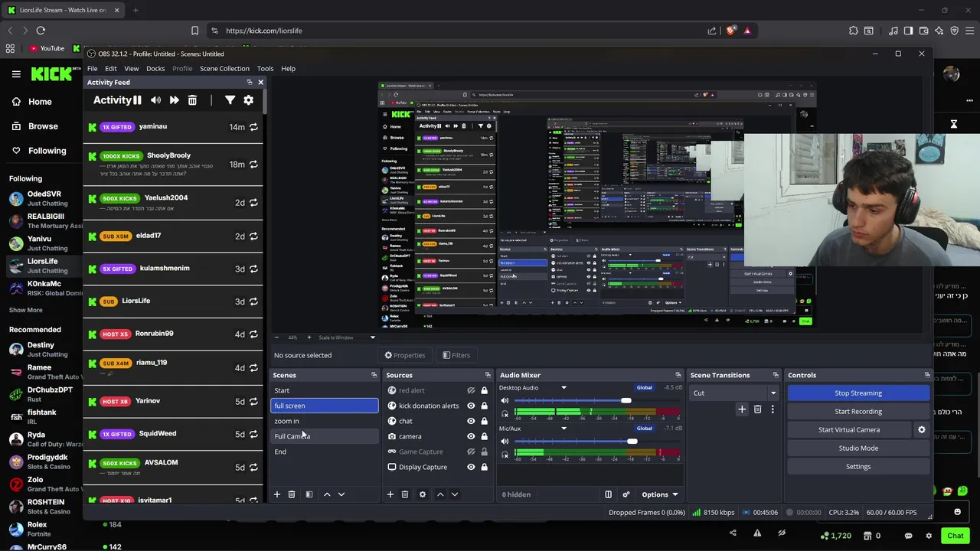
Task: Replay eldad17 sub alert
Action: pyautogui.click(x=253, y=236)
